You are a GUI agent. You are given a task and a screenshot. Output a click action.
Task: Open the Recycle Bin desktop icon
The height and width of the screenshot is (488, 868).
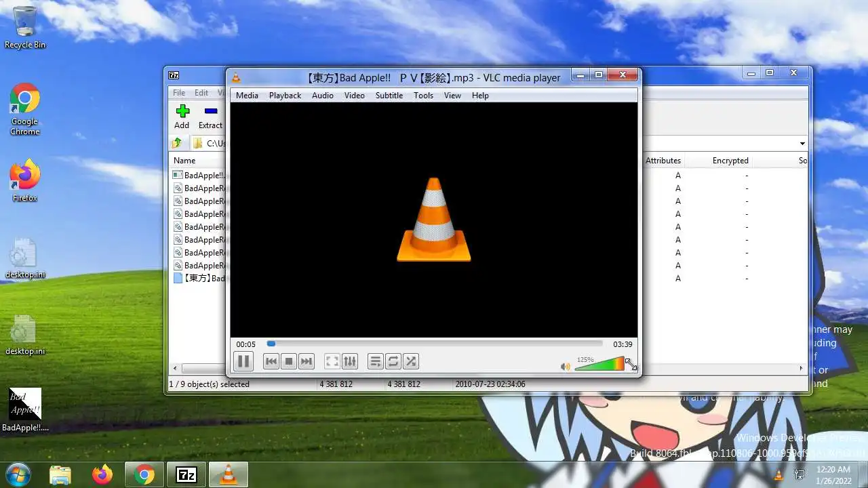25,27
